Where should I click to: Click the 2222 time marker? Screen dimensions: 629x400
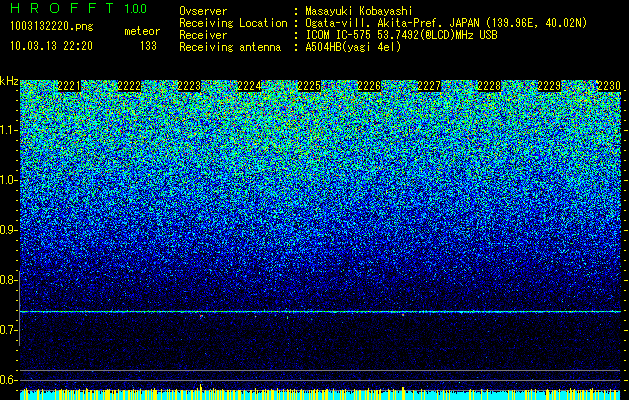[130, 86]
